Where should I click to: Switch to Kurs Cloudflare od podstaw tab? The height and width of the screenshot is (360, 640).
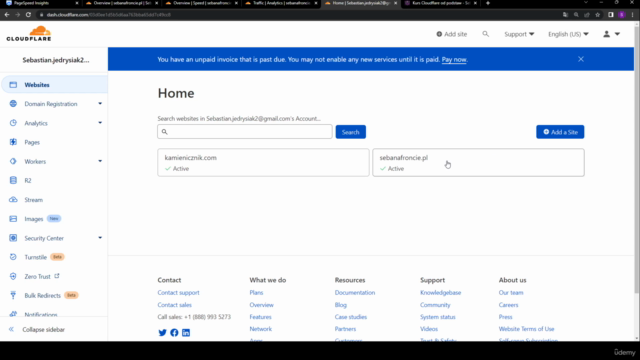(440, 3)
